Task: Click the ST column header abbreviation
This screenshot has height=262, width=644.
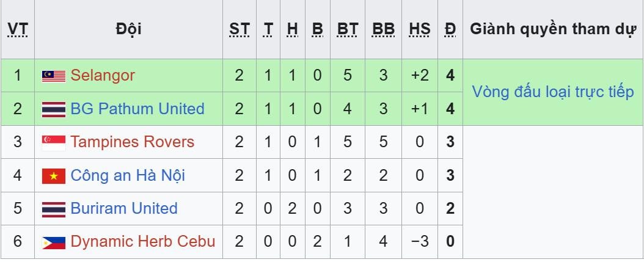Action: coord(240,29)
